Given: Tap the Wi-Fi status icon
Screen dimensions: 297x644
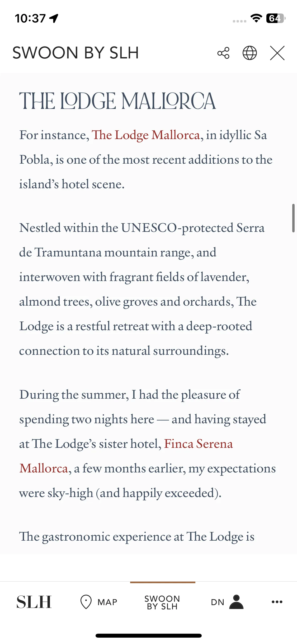Looking at the screenshot, I should [x=256, y=18].
